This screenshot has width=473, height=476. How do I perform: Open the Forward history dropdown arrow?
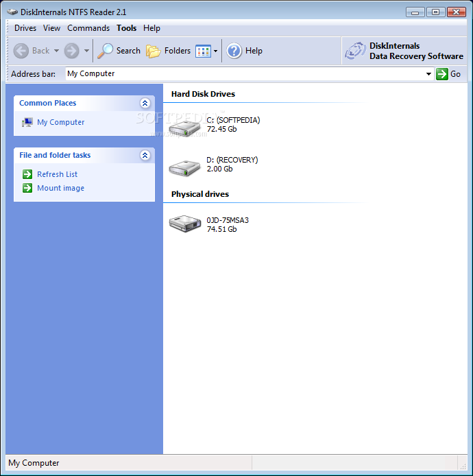pyautogui.click(x=86, y=51)
